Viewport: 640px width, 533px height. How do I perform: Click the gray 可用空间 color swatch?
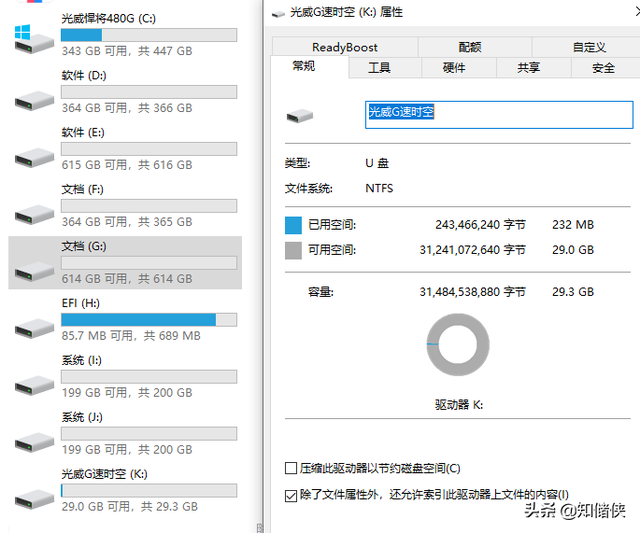click(x=293, y=250)
